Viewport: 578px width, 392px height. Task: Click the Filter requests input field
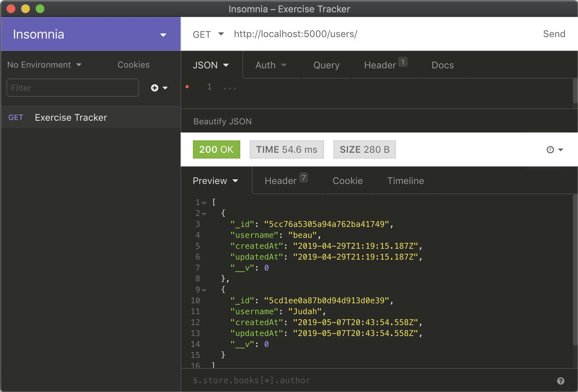[73, 88]
